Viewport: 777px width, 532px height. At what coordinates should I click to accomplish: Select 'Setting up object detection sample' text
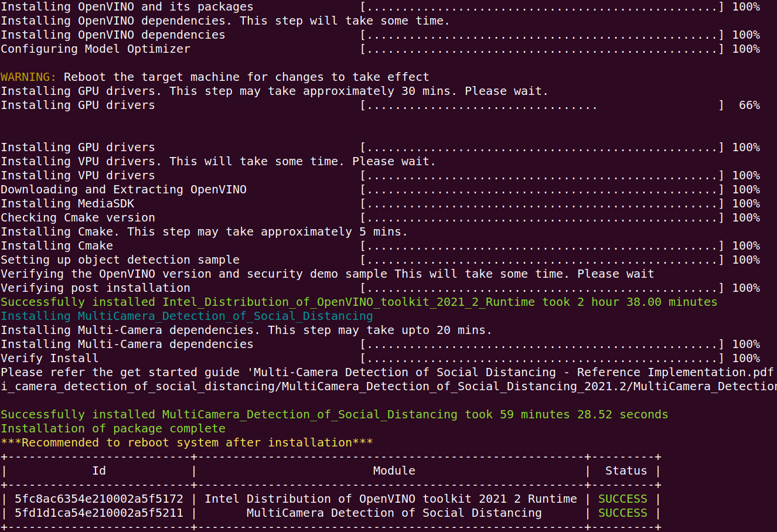pyautogui.click(x=120, y=260)
